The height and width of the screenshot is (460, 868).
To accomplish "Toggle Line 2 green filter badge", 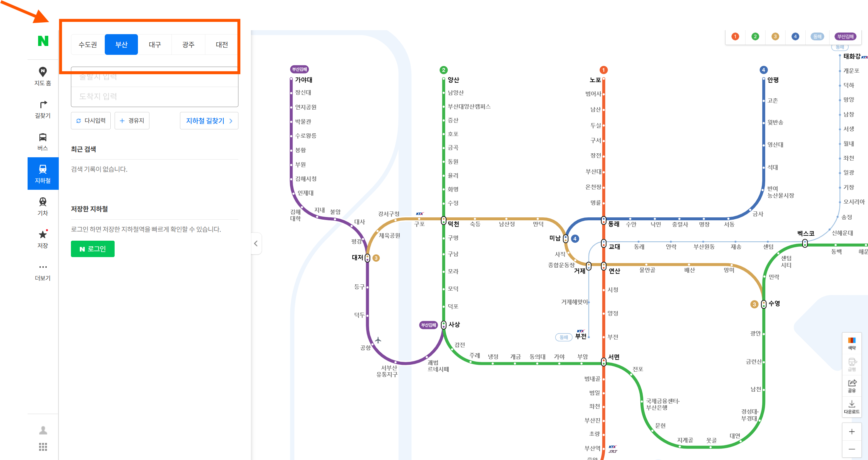I will (x=755, y=36).
